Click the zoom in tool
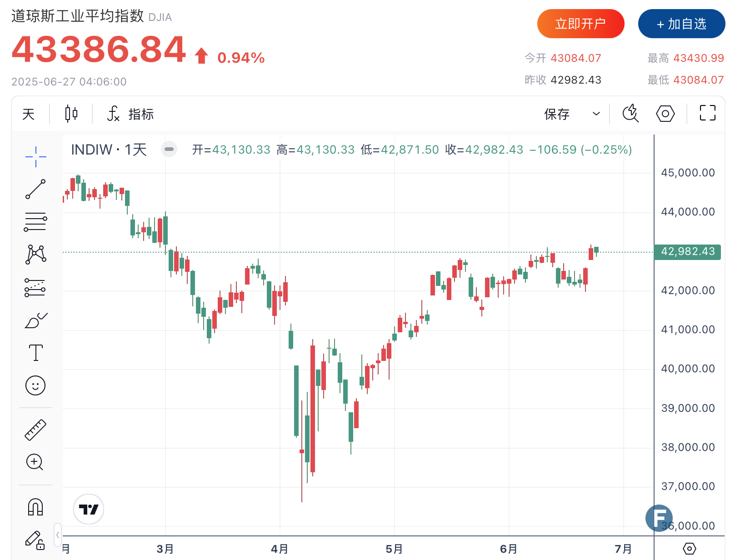The width and height of the screenshot is (730, 560). pos(35,462)
